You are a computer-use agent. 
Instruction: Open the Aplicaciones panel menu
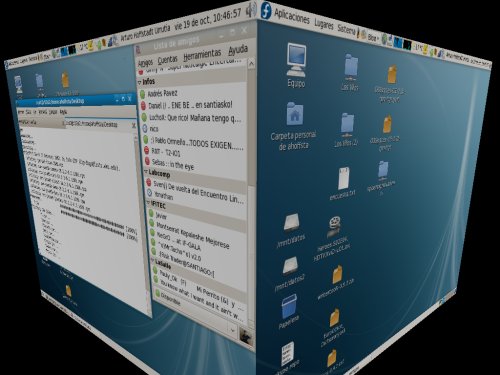tap(292, 16)
